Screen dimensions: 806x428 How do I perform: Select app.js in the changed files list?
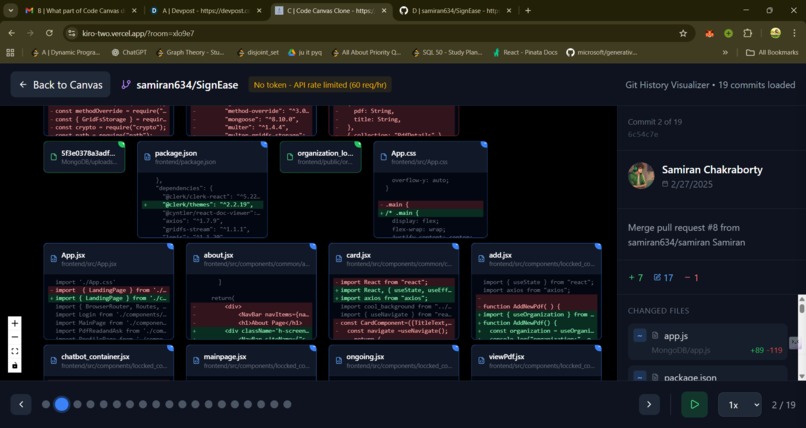click(707, 341)
